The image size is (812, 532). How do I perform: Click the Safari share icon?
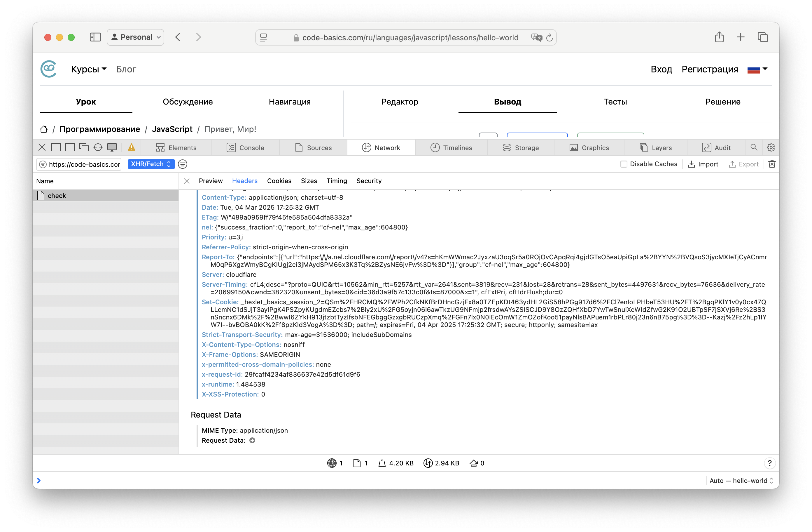click(x=719, y=37)
